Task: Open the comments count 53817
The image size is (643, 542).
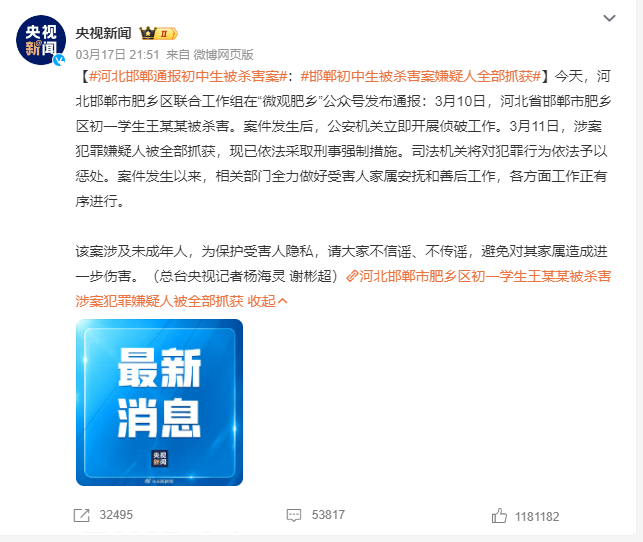Action: tap(328, 515)
